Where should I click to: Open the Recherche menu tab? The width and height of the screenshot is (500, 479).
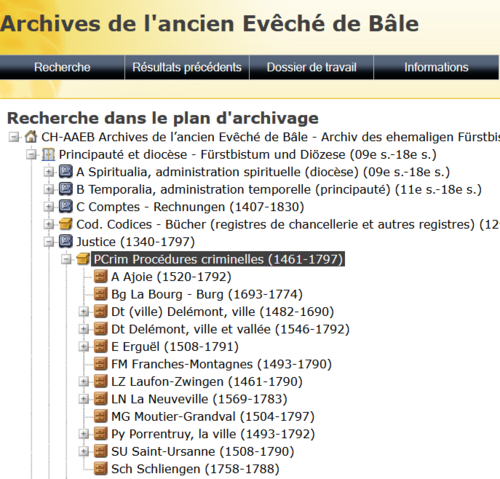(62, 67)
